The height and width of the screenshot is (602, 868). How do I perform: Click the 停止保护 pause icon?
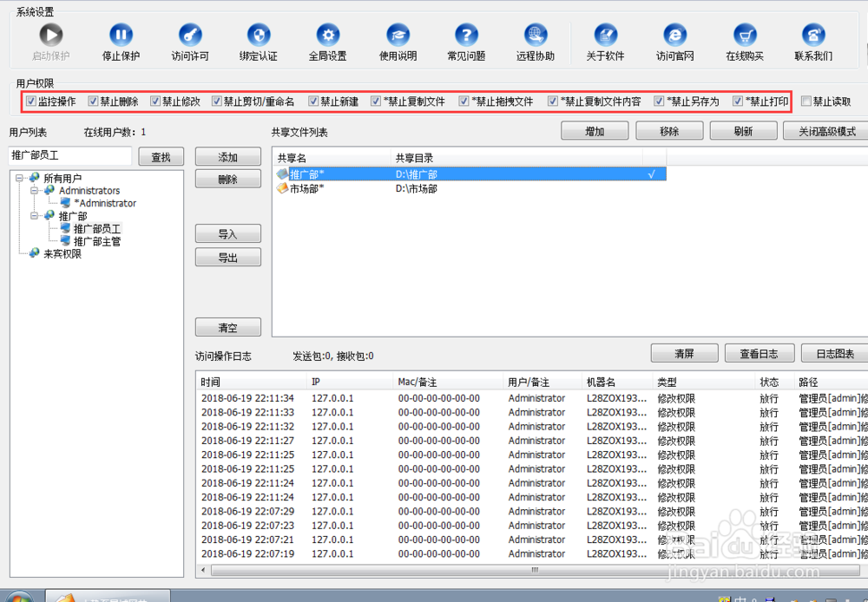coord(121,36)
